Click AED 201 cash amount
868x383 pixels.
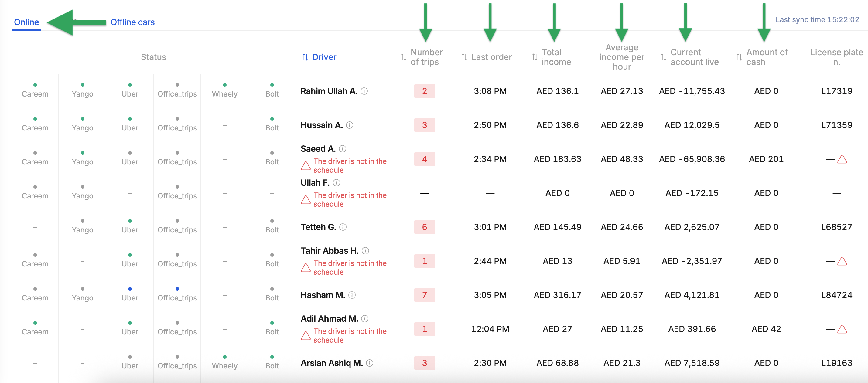click(766, 159)
